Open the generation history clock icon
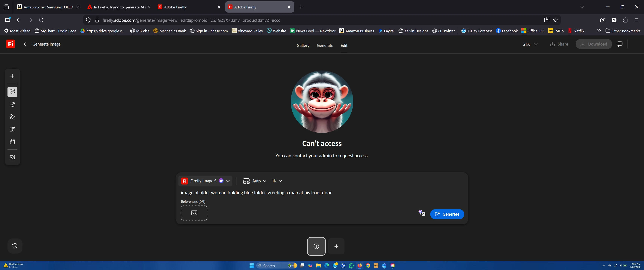This screenshot has width=644, height=270. [15, 246]
